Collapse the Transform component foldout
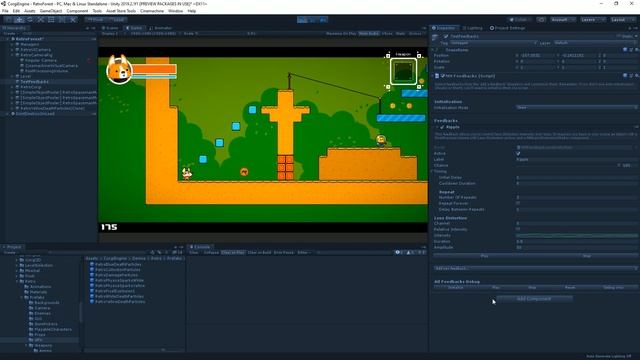This screenshot has width=640, height=360. tap(433, 50)
